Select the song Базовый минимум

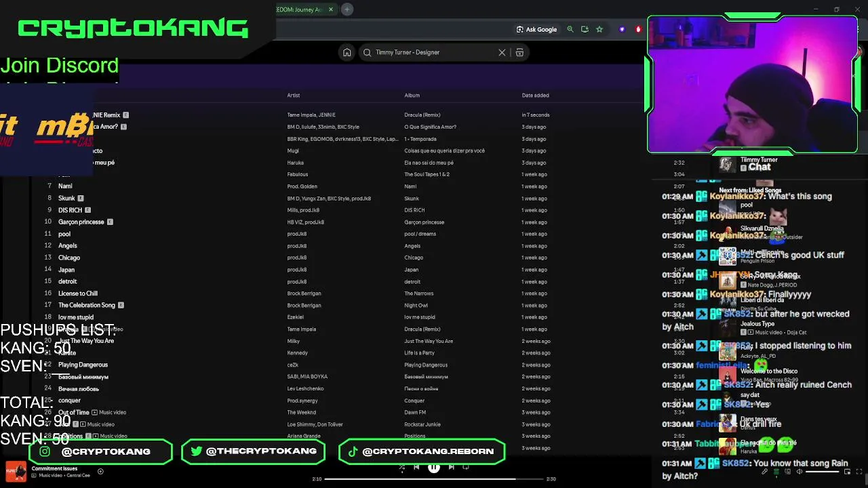(83, 377)
